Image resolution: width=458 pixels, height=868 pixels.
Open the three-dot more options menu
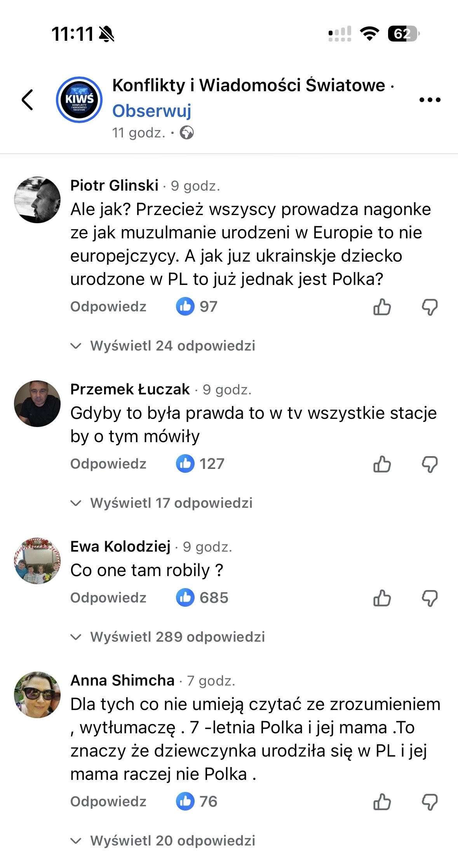[430, 100]
